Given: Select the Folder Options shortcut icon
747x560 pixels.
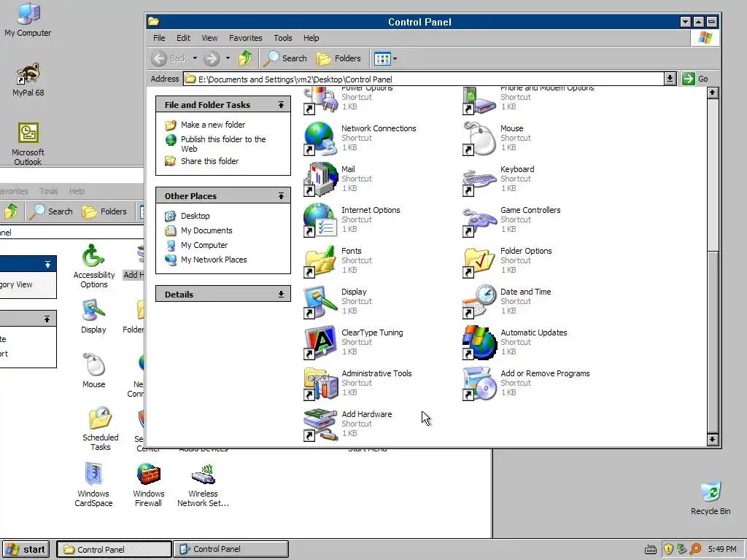Looking at the screenshot, I should [x=479, y=261].
